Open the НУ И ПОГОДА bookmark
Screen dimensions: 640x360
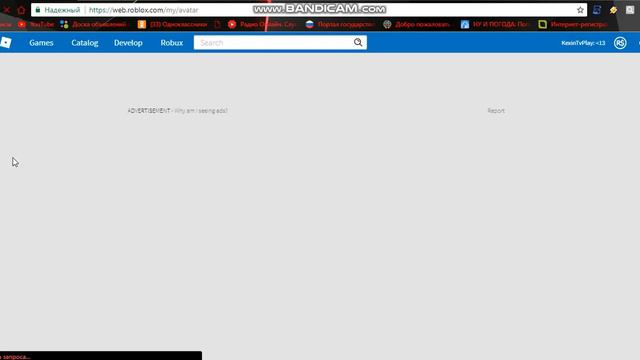pyautogui.click(x=495, y=24)
